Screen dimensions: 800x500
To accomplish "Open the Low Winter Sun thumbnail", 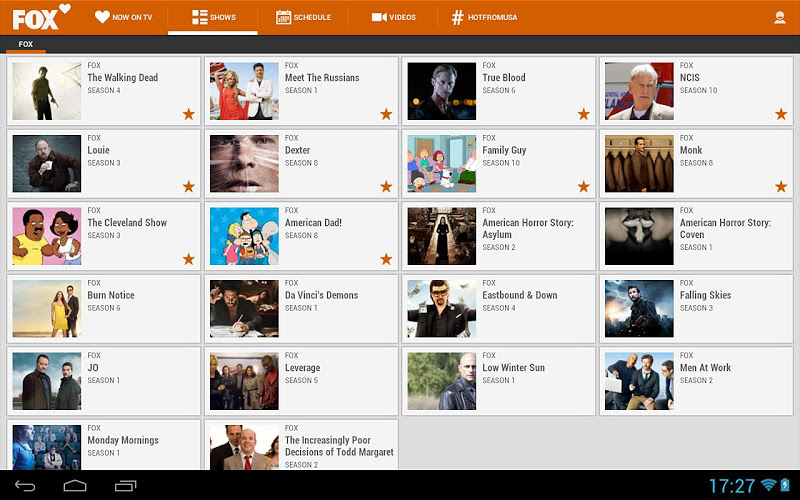I will (442, 381).
